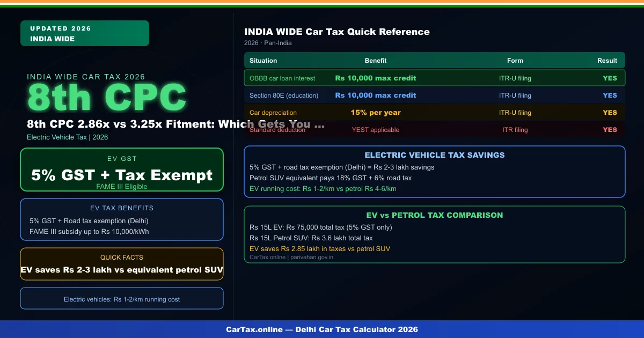This screenshot has height=338, width=644.
Task: Click 'FAME III subsidy up to Rs 10,000/kWh' line
Action: pyautogui.click(x=89, y=232)
